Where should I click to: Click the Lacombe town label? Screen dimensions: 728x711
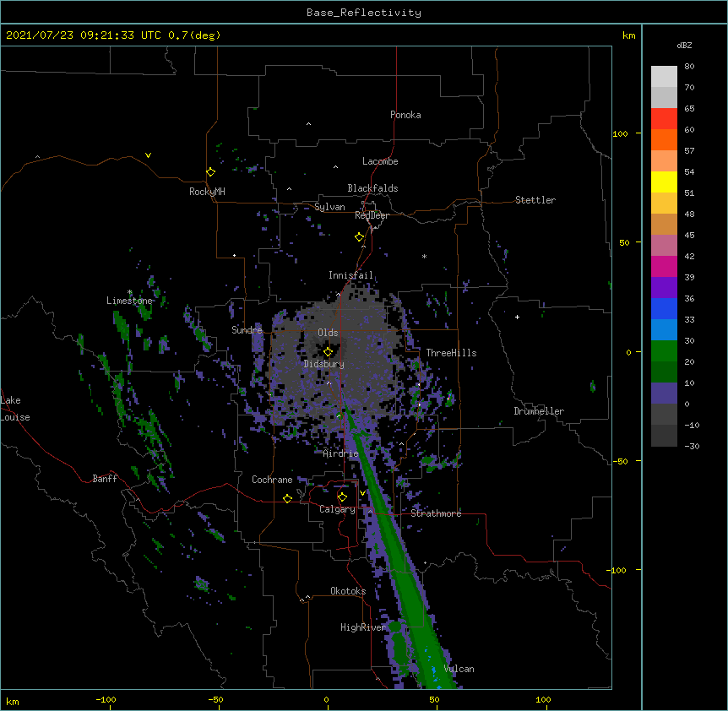380,161
